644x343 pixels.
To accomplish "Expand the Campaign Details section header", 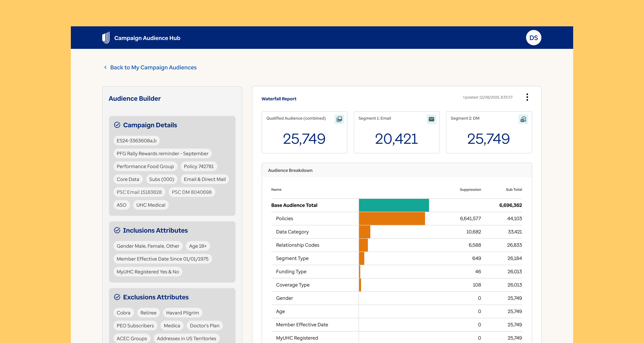I will [150, 125].
